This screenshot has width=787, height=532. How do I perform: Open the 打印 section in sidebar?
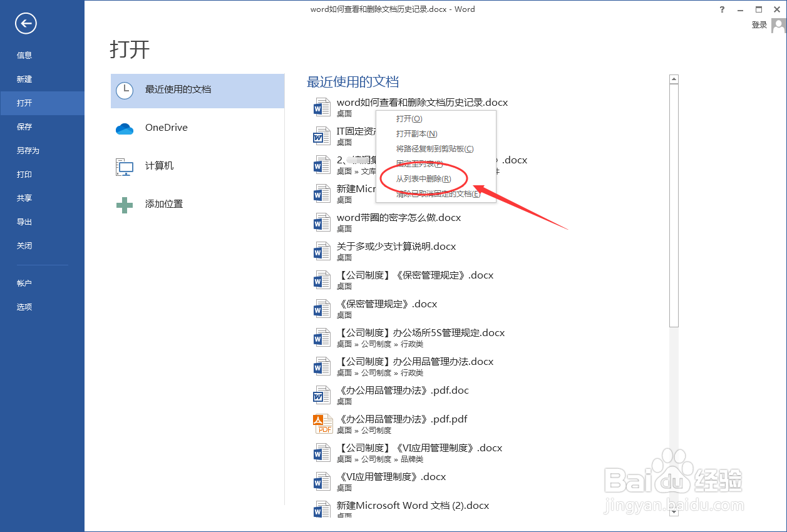point(24,174)
